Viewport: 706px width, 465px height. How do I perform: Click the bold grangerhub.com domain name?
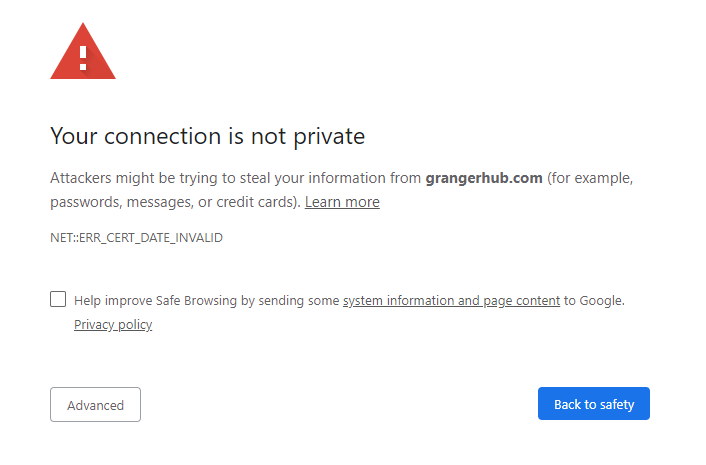click(484, 178)
